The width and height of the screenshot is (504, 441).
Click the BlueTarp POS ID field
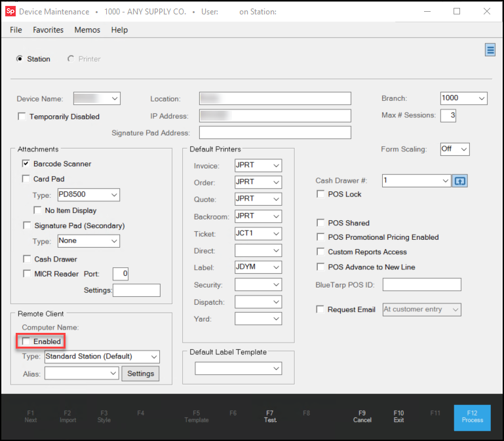[421, 284]
